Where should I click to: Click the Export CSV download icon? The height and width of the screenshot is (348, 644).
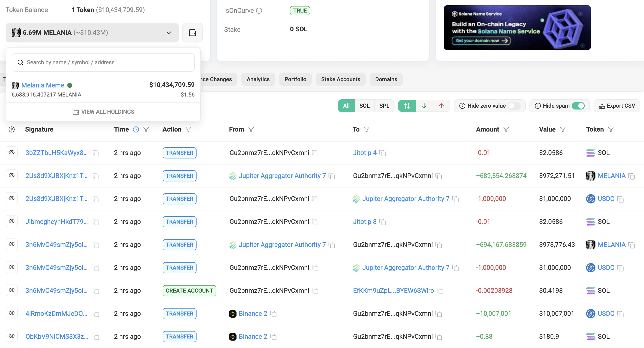(602, 106)
